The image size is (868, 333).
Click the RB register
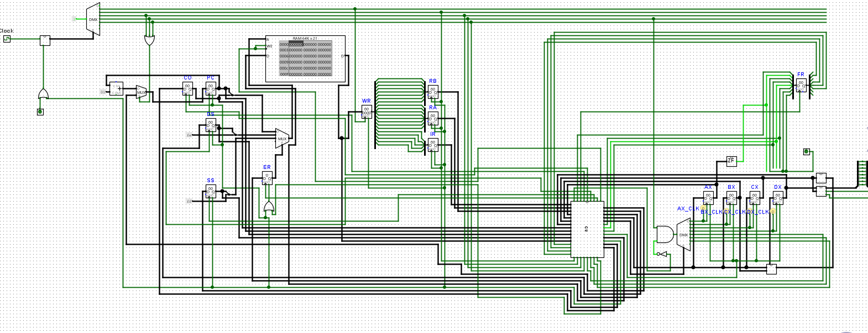[433, 92]
